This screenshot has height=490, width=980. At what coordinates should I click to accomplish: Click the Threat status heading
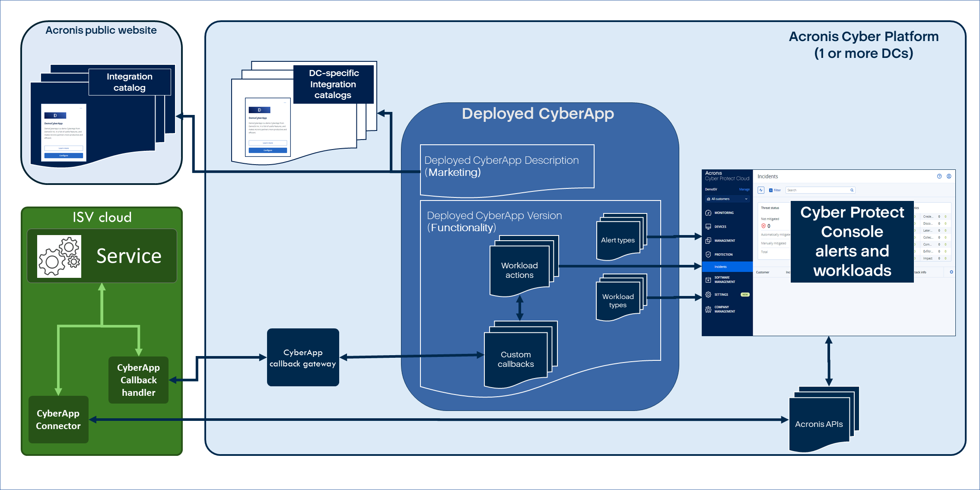(x=770, y=208)
